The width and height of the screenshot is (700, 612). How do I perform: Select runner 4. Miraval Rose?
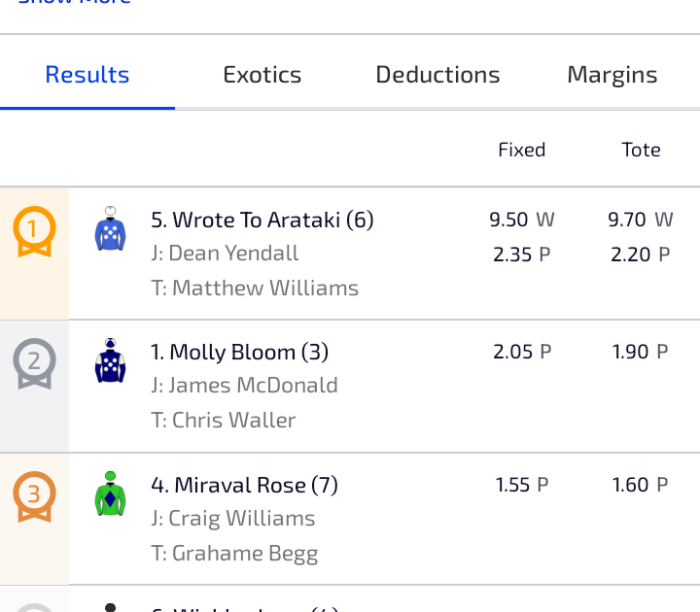coord(244,485)
